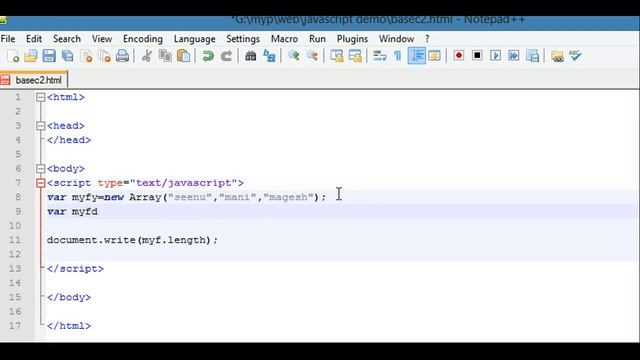This screenshot has height=360, width=640.
Task: Zoom out with magnifier icon
Action: pos(312,56)
